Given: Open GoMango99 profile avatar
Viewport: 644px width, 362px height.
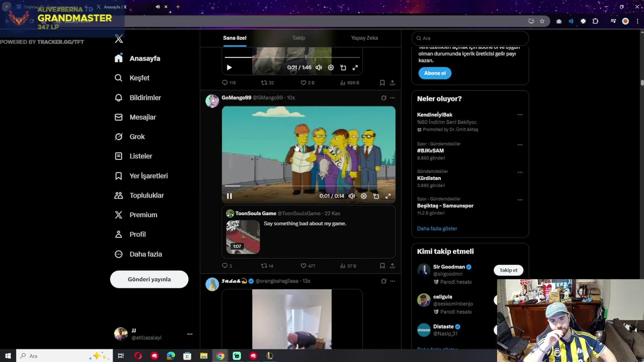Looking at the screenshot, I should 212,101.
